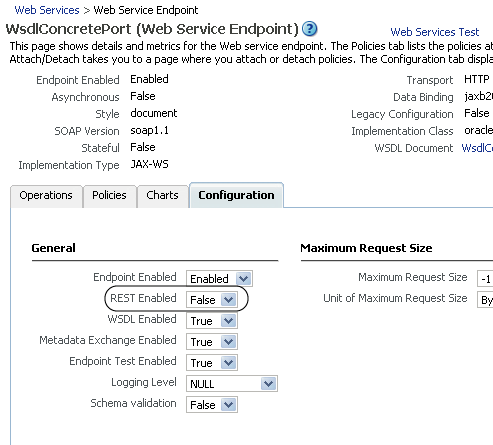493x445 pixels.
Task: Click the WSDL Enabled dropdown arrow
Action: (229, 321)
